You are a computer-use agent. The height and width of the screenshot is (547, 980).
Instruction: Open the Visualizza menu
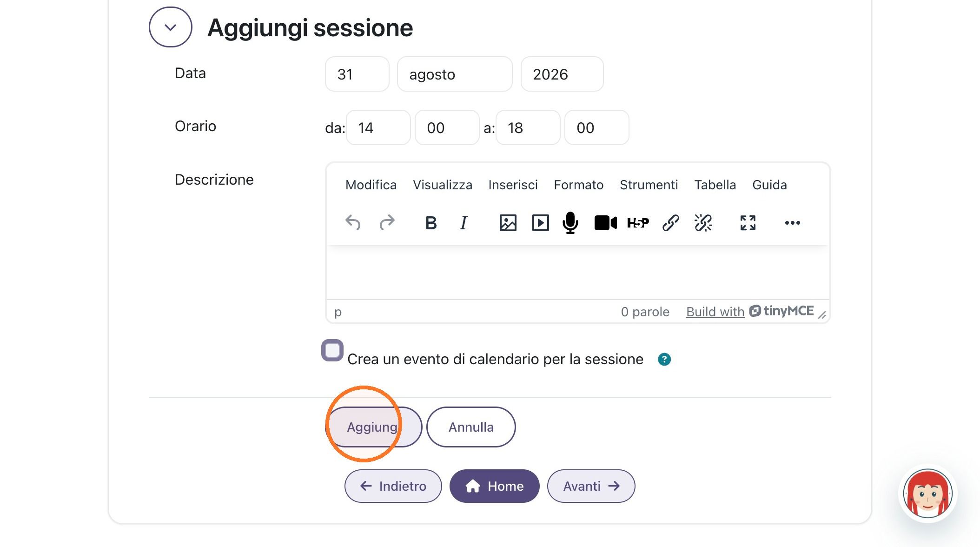443,185
